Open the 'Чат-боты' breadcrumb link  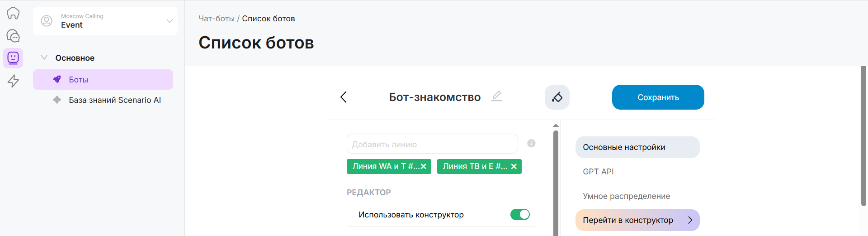[x=217, y=19]
